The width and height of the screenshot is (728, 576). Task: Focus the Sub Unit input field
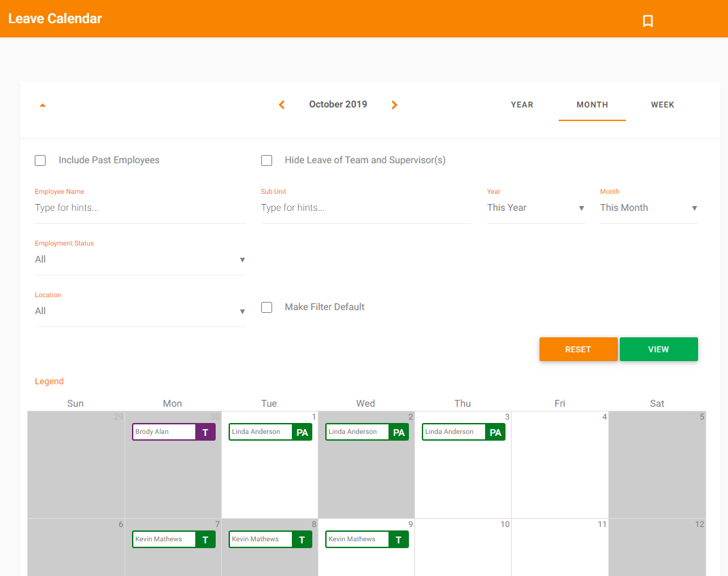[x=366, y=208]
